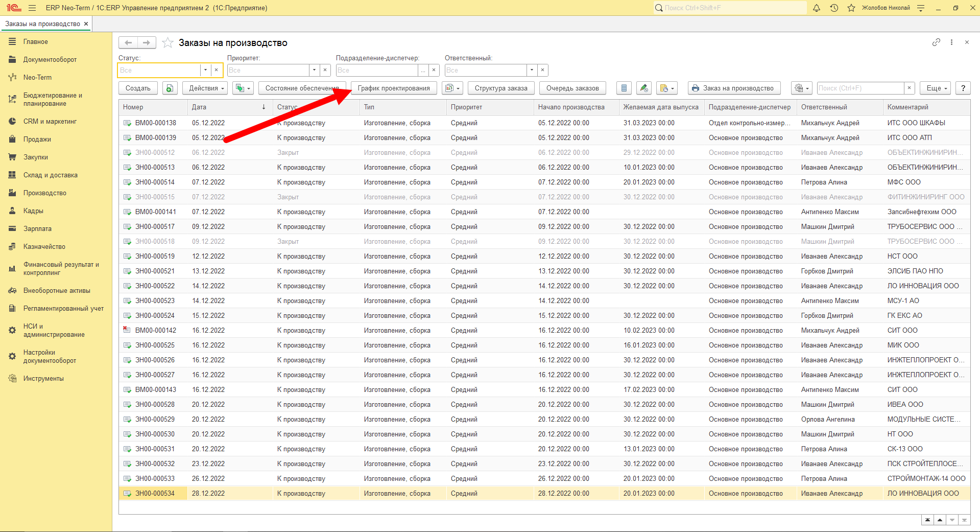Open the notifications bell icon
Screen dimensions: 980x532
(816, 8)
